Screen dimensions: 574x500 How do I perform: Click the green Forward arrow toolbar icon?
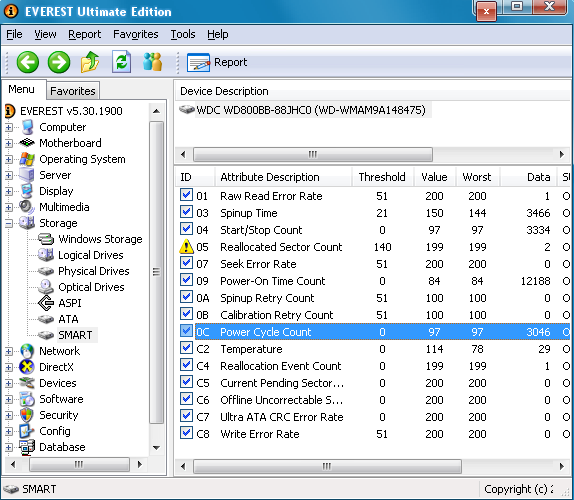[x=59, y=62]
